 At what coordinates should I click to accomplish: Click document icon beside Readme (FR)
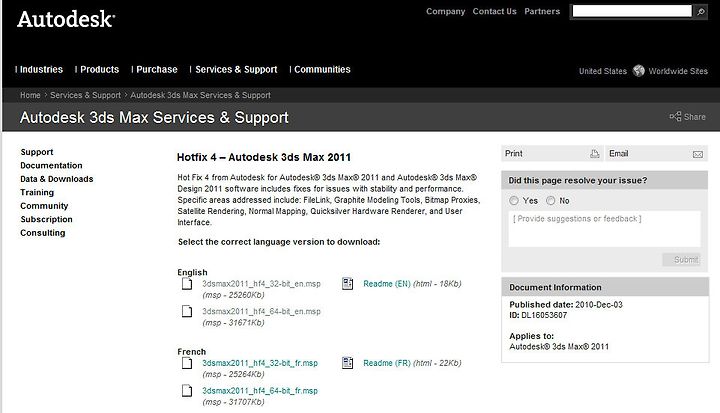(348, 363)
